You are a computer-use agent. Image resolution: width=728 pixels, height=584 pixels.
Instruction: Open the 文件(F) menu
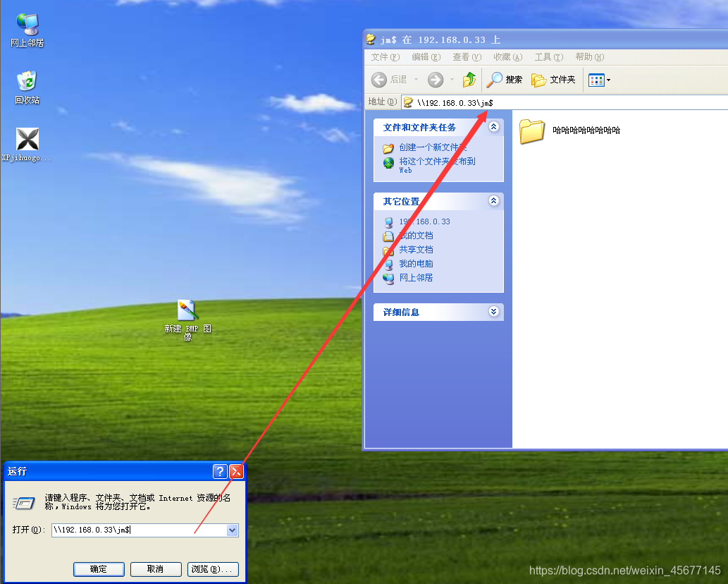(385, 57)
